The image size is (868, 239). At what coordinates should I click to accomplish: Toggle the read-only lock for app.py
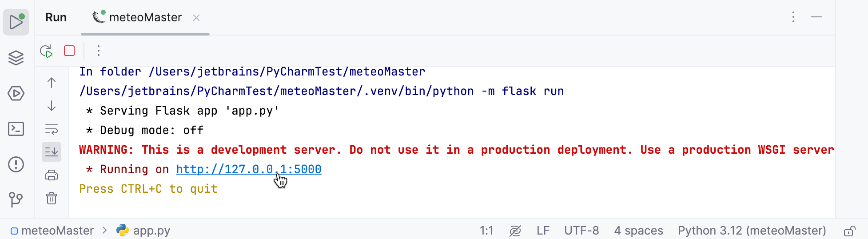(849, 231)
